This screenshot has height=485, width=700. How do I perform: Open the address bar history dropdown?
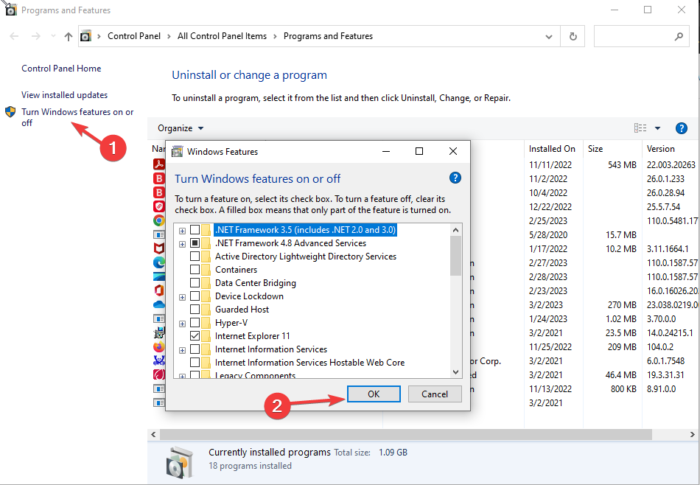coord(549,37)
